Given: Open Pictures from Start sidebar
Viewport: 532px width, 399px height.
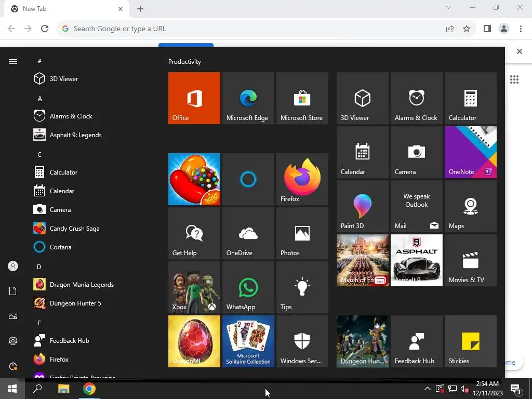Looking at the screenshot, I should point(13,316).
